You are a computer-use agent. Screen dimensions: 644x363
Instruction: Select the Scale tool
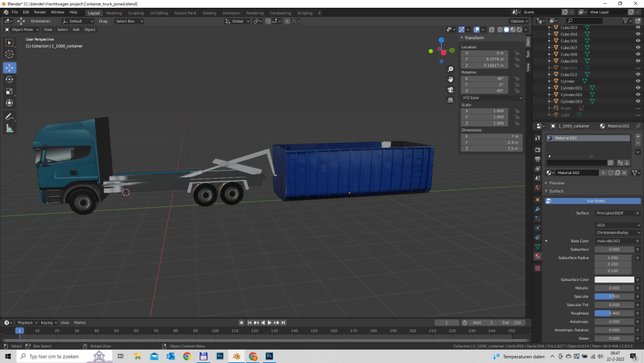[10, 91]
